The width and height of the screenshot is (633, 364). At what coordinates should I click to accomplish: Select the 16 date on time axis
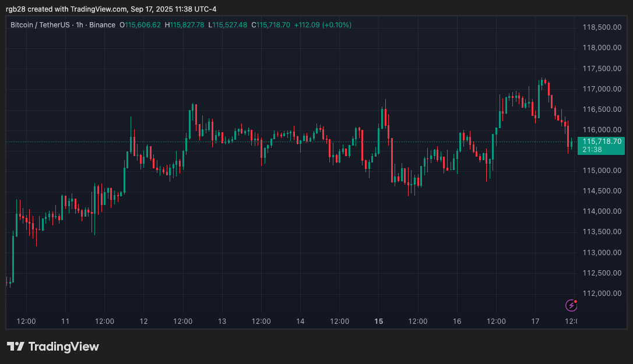tap(457, 321)
